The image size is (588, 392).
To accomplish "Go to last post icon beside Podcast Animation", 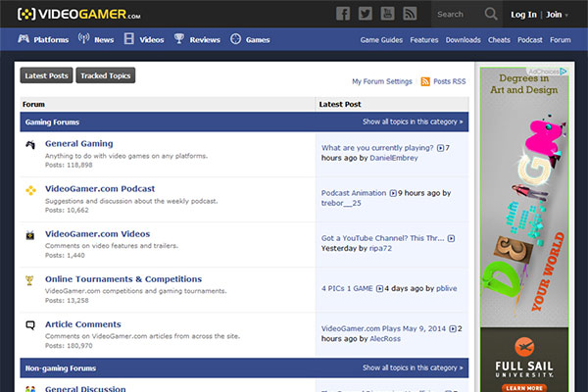I will point(393,193).
